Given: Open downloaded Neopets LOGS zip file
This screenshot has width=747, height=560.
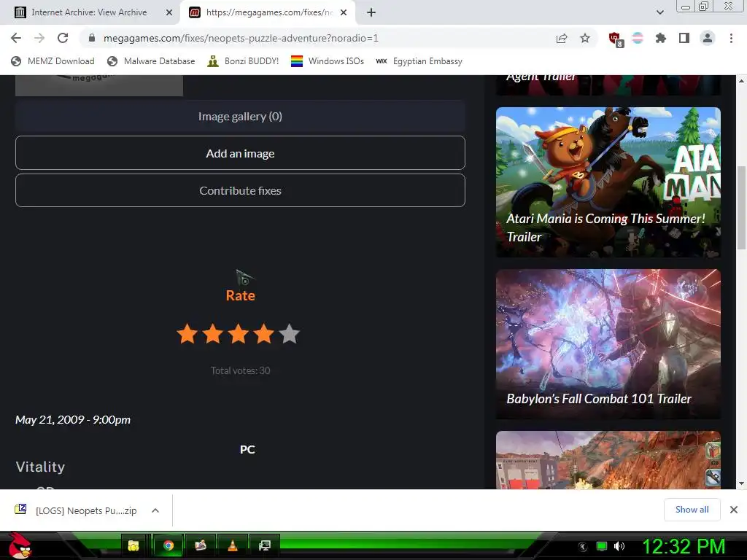Looking at the screenshot, I should pyautogui.click(x=76, y=510).
